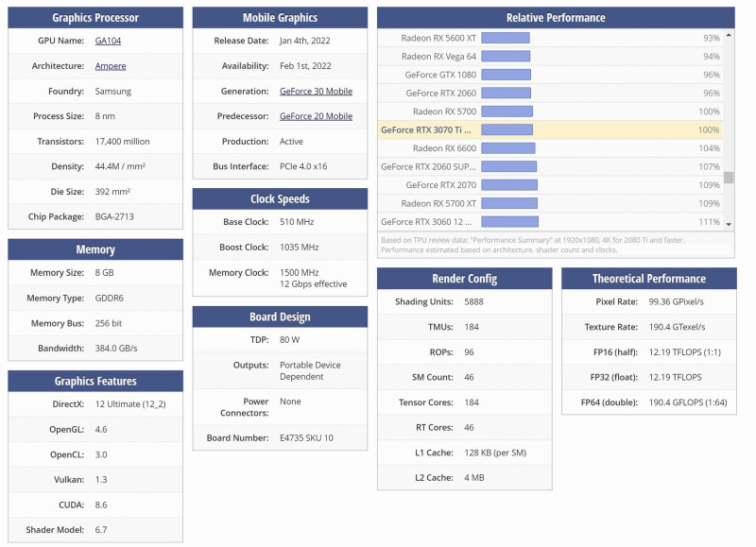This screenshot has height=547, width=756.
Task: Click the Relative Performance section header
Action: pyautogui.click(x=556, y=18)
